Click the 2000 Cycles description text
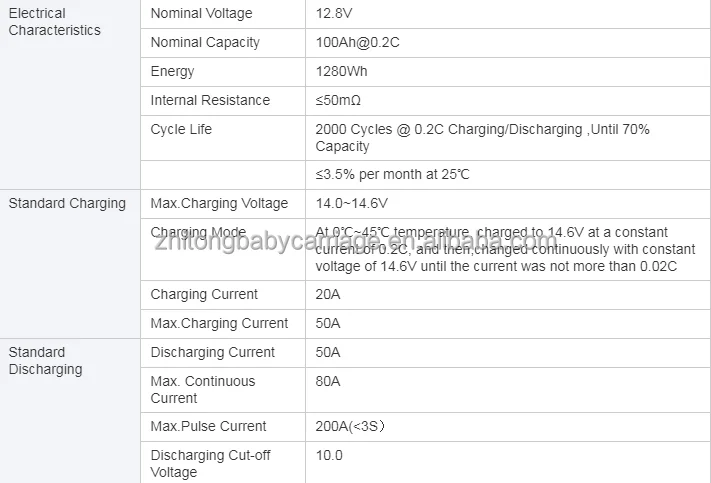The height and width of the screenshot is (483, 711). pyautogui.click(x=482, y=138)
